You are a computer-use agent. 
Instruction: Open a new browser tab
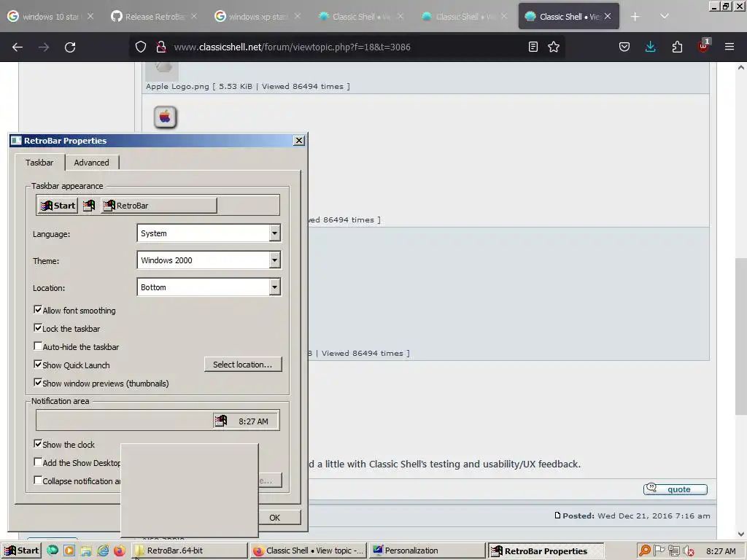pos(635,17)
